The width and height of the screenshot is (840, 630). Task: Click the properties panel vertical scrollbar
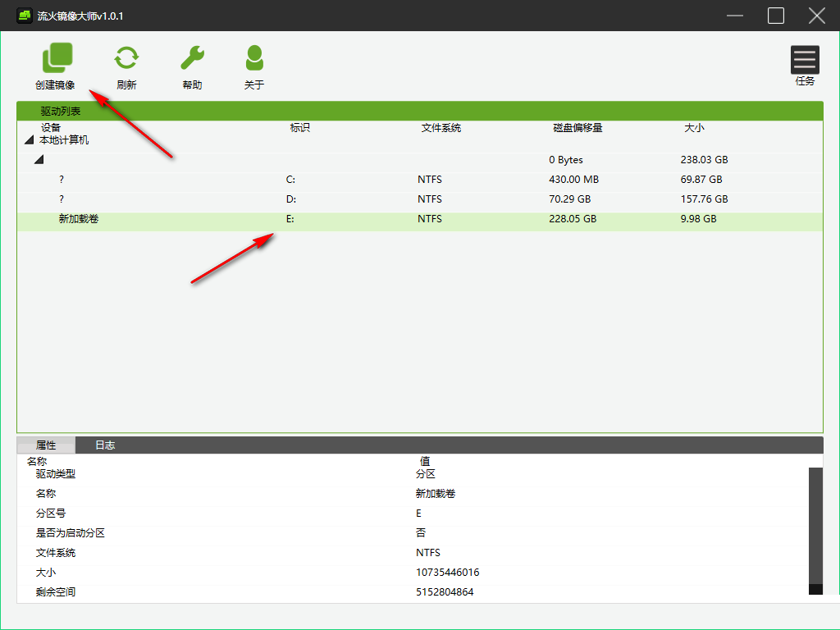pyautogui.click(x=815, y=531)
